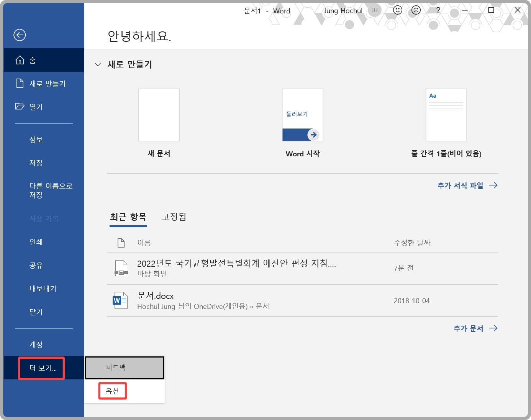
Task: Click the smiley feedback icon near the title bar
Action: point(397,11)
